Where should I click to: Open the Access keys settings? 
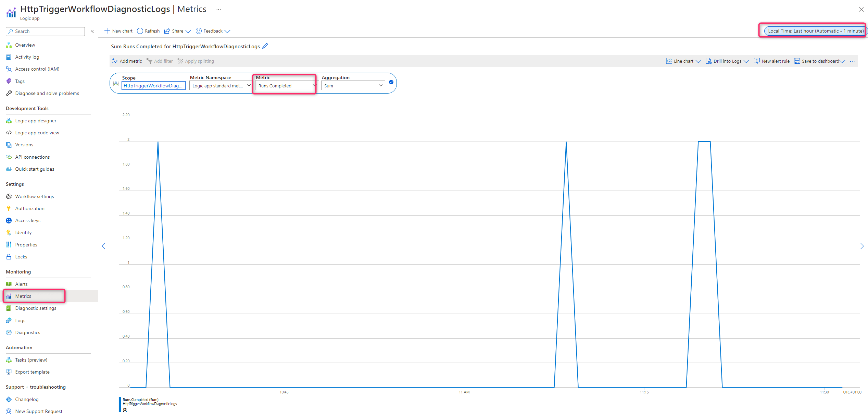(x=28, y=220)
